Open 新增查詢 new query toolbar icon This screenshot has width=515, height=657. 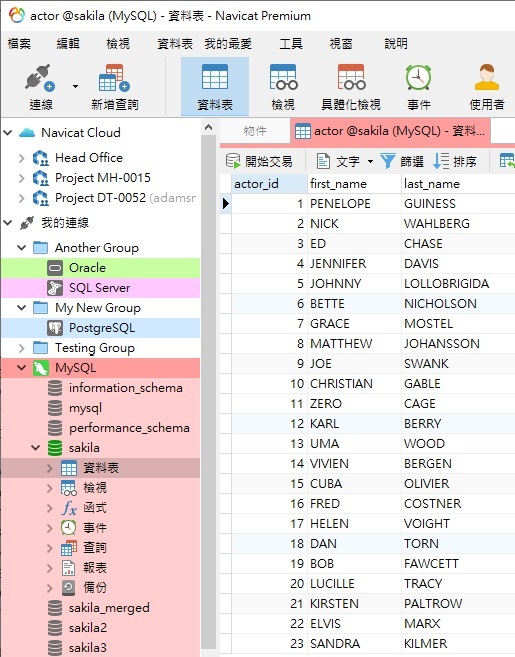(x=114, y=78)
